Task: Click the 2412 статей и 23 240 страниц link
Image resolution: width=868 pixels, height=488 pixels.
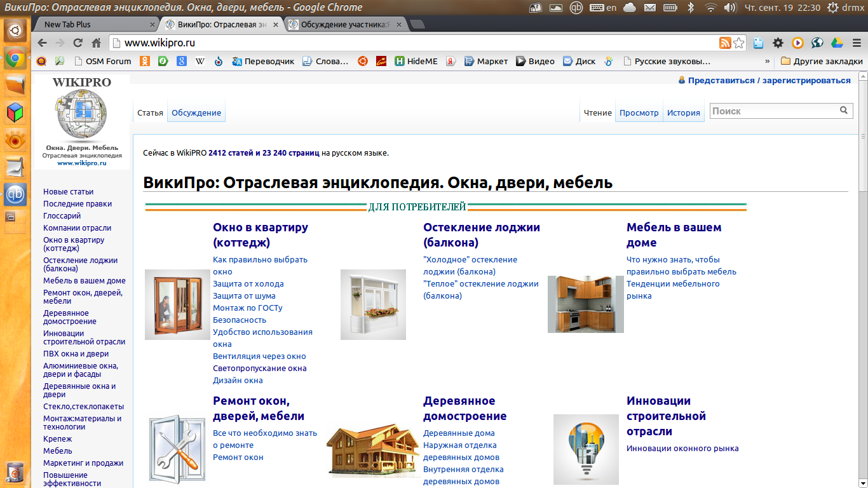Action: (264, 152)
